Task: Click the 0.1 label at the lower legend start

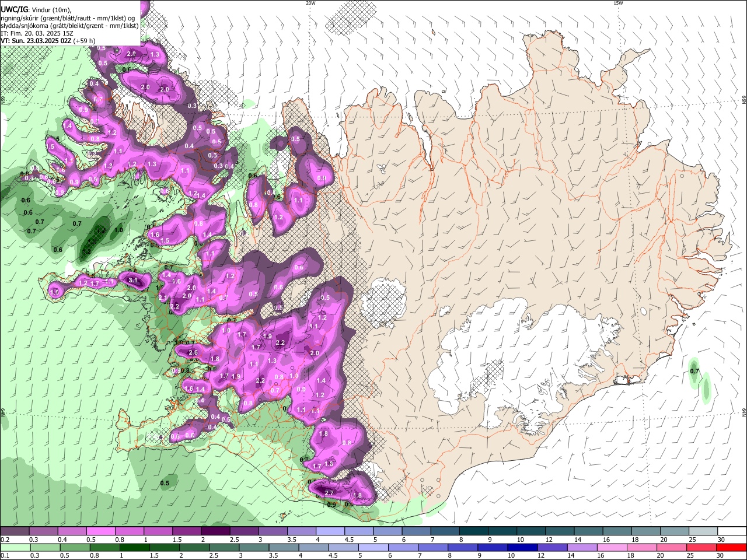Action: click(x=5, y=555)
